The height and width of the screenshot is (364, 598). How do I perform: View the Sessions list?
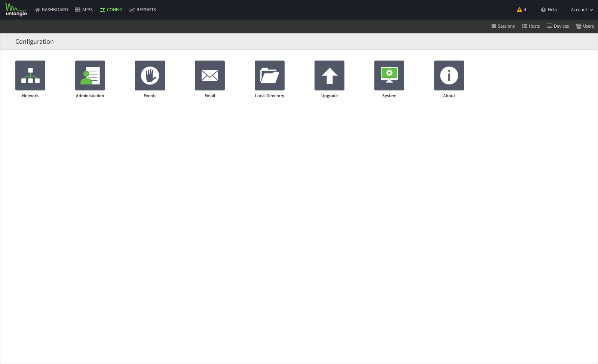click(503, 26)
